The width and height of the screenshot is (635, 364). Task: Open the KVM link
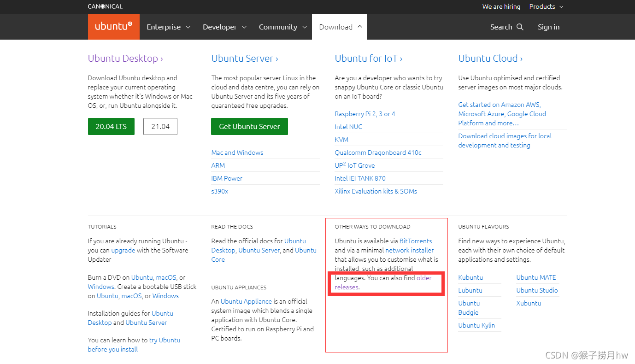point(341,140)
